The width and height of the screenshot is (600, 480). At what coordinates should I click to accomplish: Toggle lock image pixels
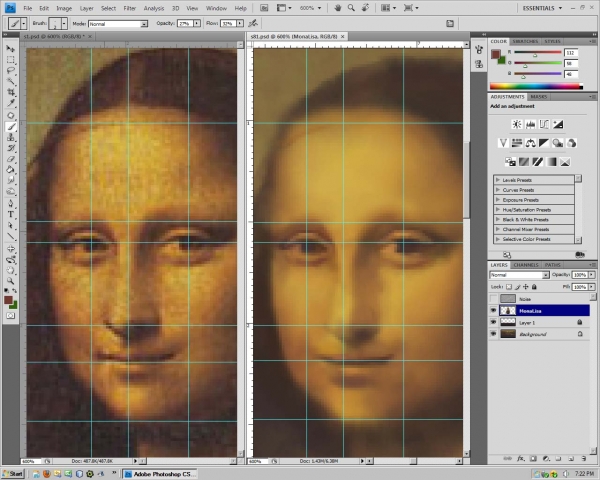[517, 287]
